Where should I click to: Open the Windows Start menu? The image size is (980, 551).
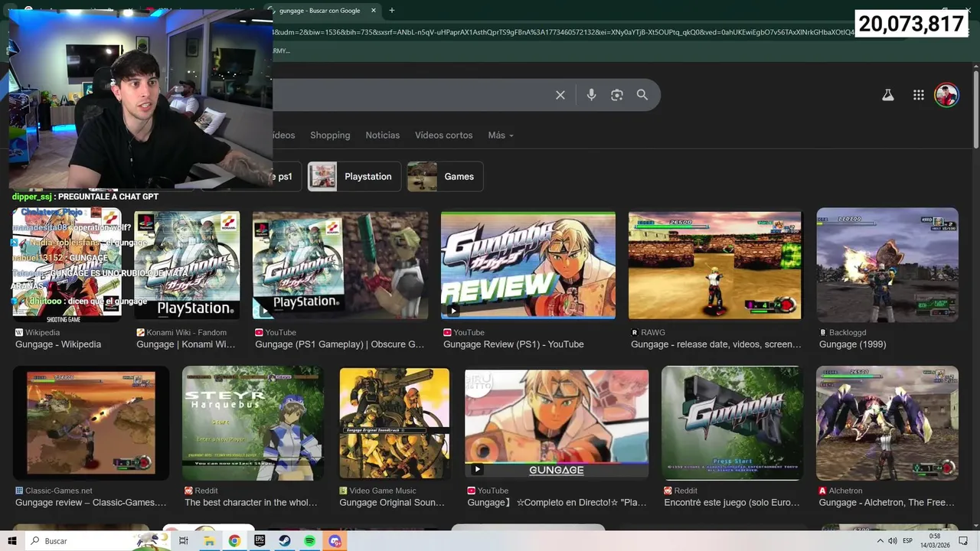tap(12, 541)
